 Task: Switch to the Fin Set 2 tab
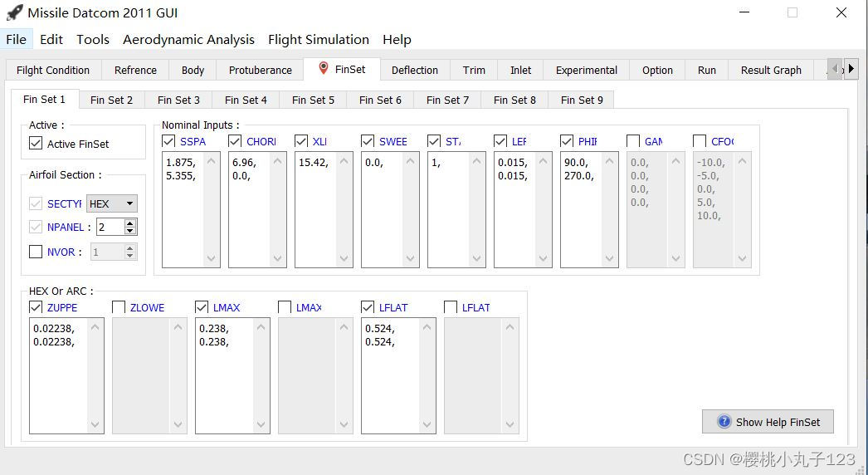coord(112,100)
